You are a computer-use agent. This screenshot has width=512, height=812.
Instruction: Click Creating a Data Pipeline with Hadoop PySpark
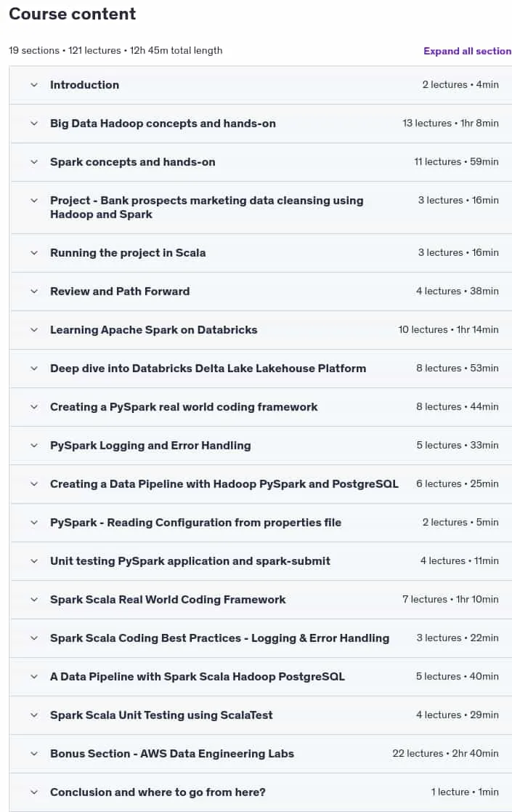click(x=224, y=484)
